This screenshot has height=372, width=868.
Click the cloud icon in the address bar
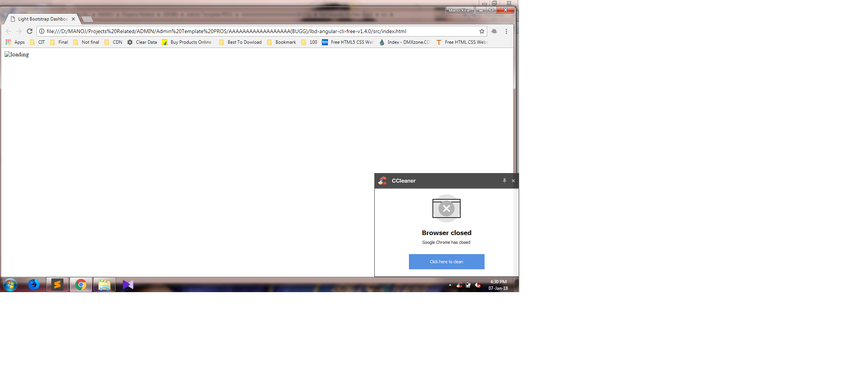[x=494, y=31]
